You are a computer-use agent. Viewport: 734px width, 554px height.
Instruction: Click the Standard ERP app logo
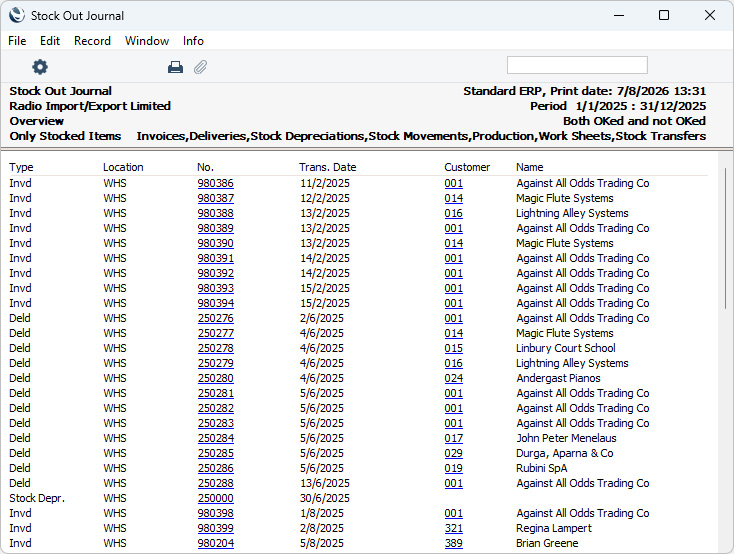pos(17,15)
